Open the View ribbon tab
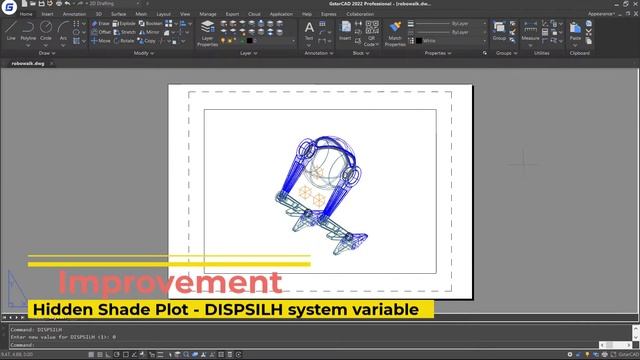Image resolution: width=640 pixels, height=360 pixels. [185, 14]
